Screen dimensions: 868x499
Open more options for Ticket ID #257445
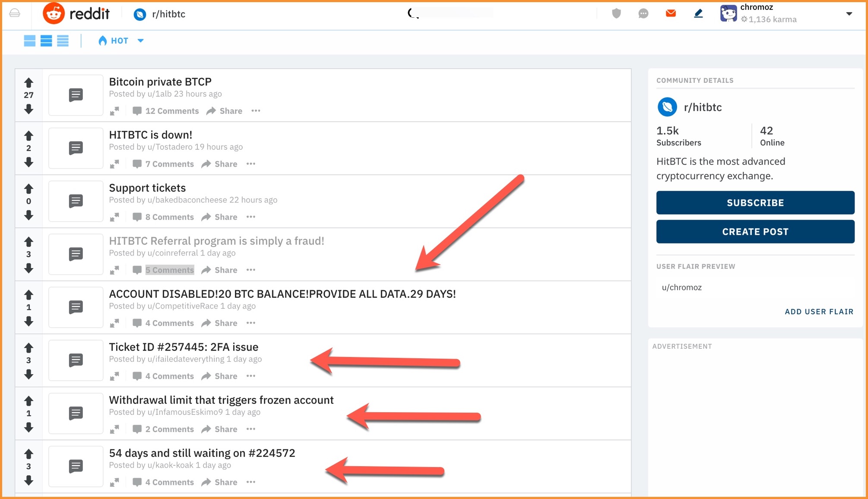point(251,376)
